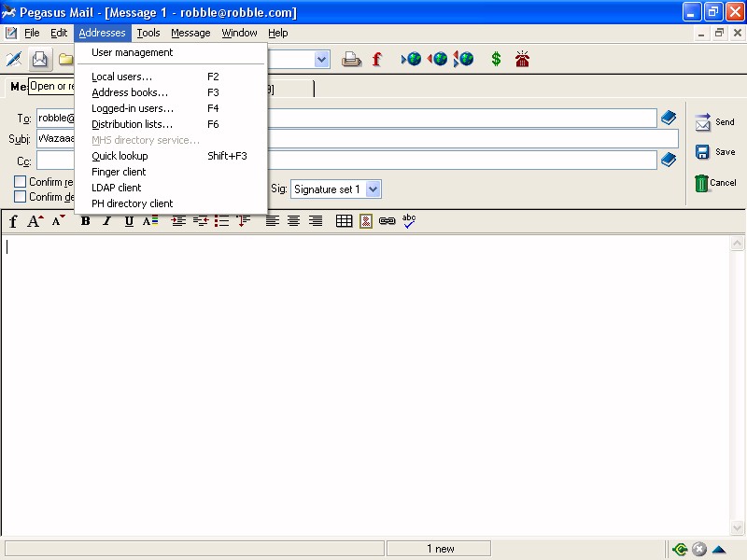Toggle underline formatting
The height and width of the screenshot is (560, 747).
[129, 221]
